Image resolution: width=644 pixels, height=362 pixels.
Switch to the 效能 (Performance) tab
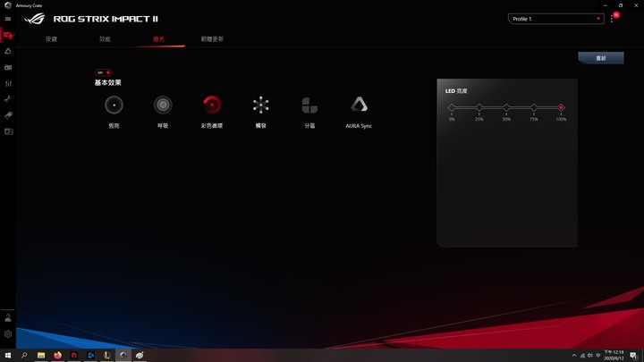105,39
